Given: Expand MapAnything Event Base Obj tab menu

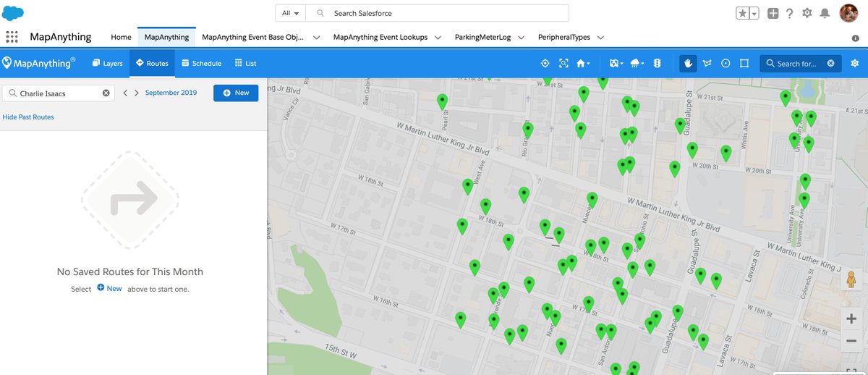Looking at the screenshot, I should tap(316, 38).
